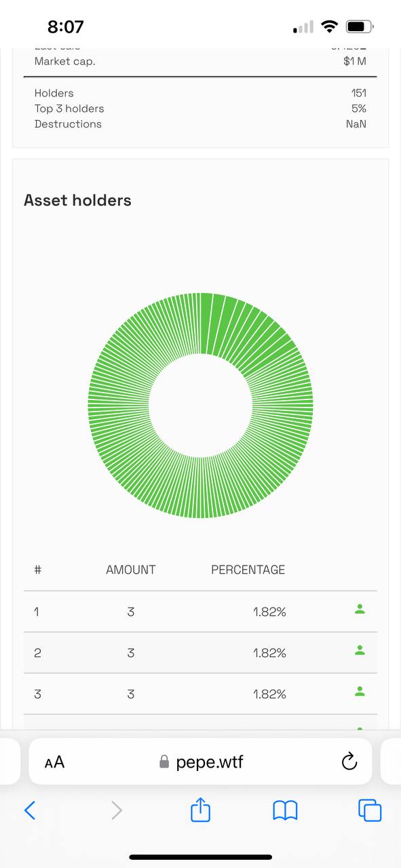Image resolution: width=401 pixels, height=868 pixels.
Task: View holder profile icon in row 3
Action: pos(360,692)
